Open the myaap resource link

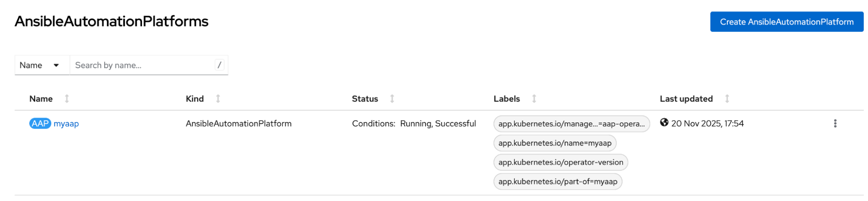pos(66,124)
